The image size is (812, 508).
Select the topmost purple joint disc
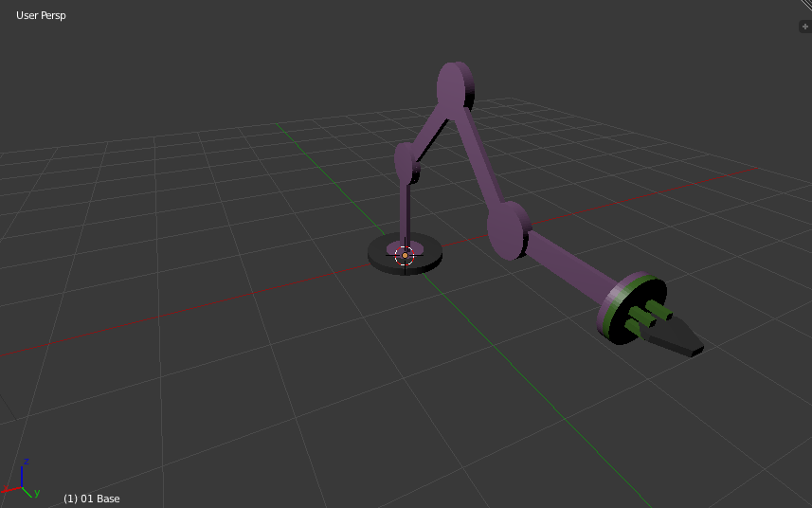coord(453,88)
